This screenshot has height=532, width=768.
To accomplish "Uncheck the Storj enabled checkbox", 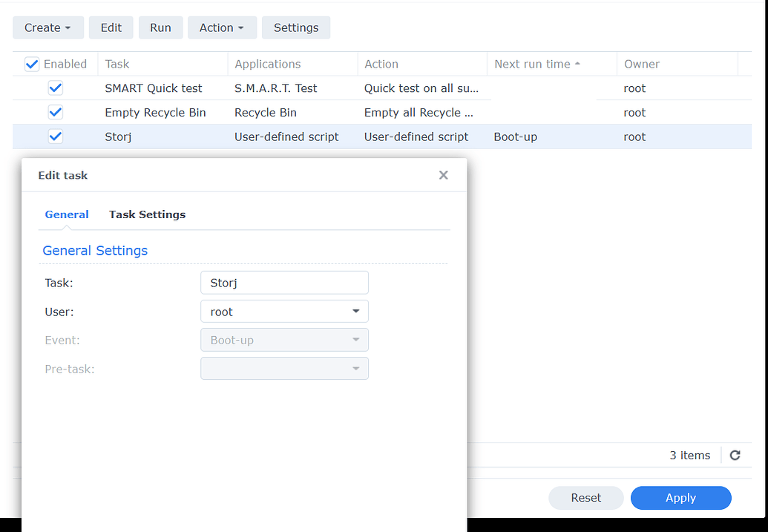I will [56, 137].
